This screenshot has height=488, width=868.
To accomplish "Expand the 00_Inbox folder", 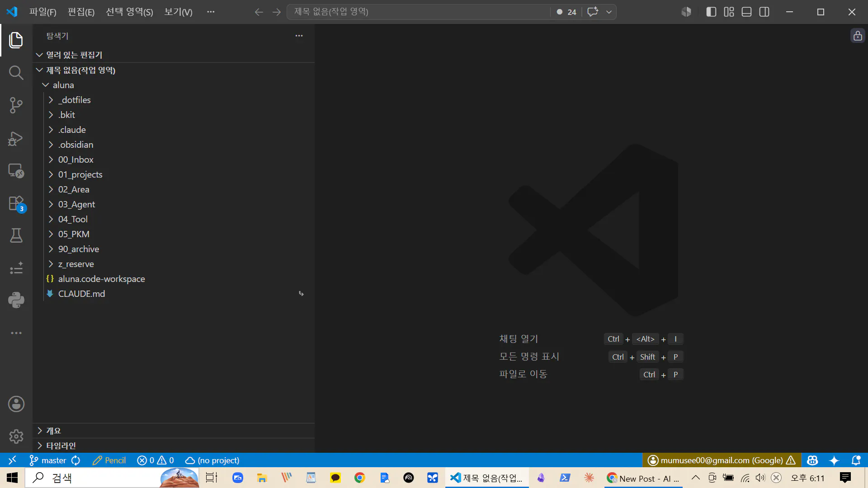I will point(174,160).
